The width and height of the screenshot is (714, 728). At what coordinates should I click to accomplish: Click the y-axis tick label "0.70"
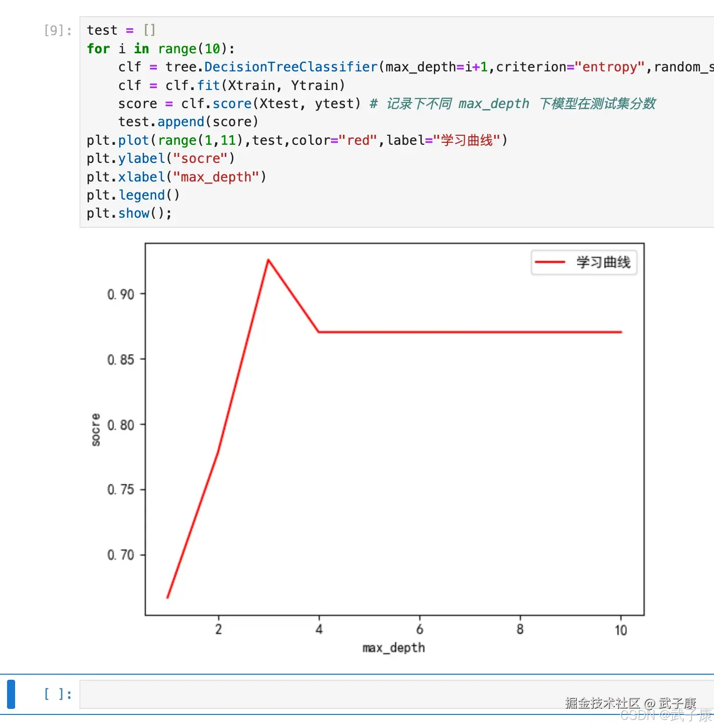point(121,555)
